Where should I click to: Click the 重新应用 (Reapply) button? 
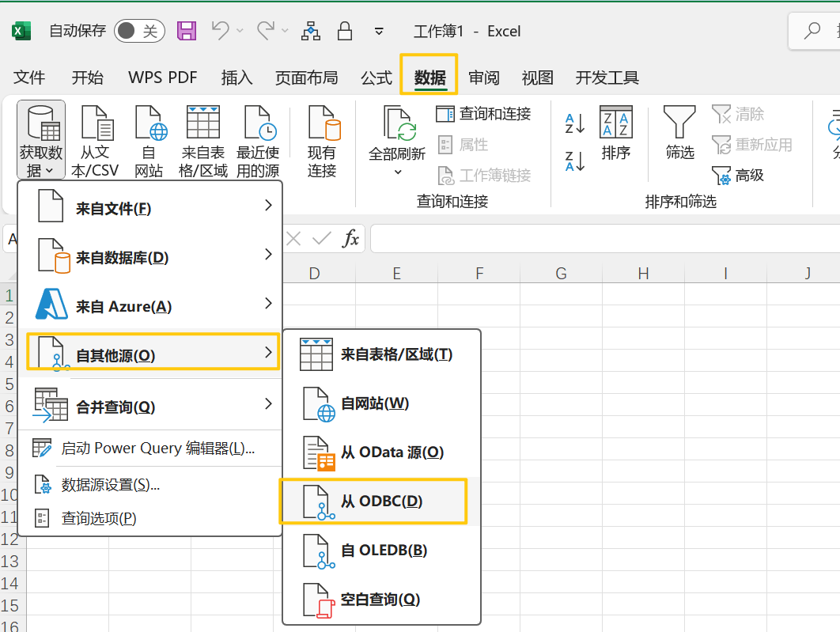point(752,145)
